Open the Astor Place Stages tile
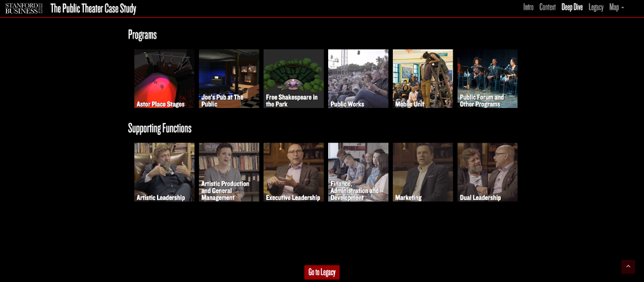 [x=164, y=79]
